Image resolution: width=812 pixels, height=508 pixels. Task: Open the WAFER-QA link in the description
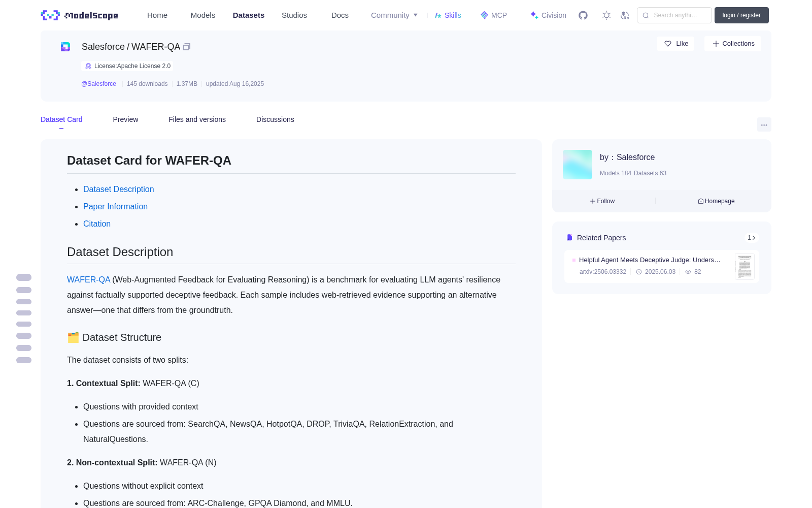[88, 279]
